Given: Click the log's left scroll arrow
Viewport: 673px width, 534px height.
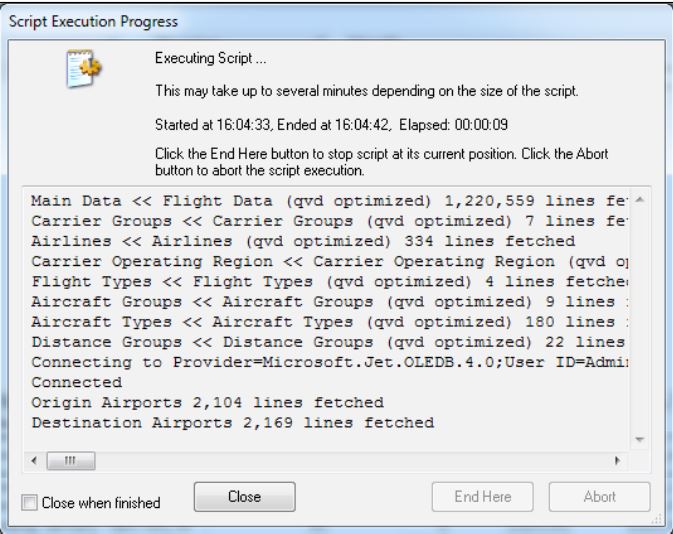Looking at the screenshot, I should (36, 464).
